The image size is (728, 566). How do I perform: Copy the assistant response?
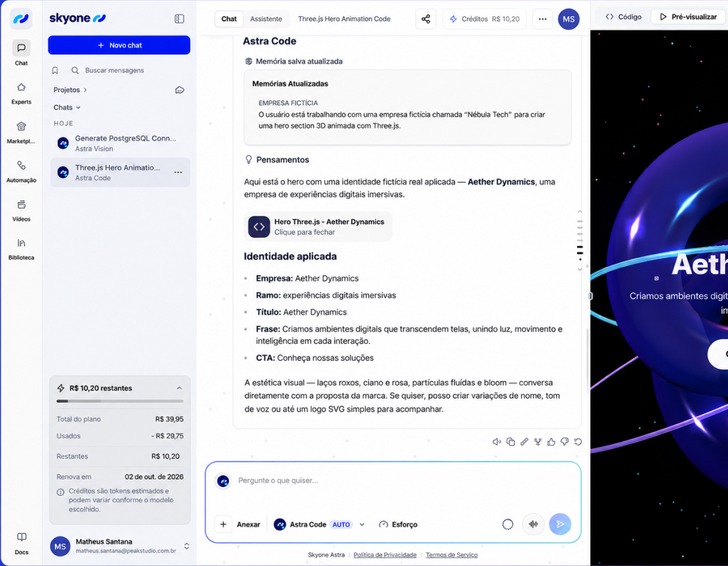point(510,442)
